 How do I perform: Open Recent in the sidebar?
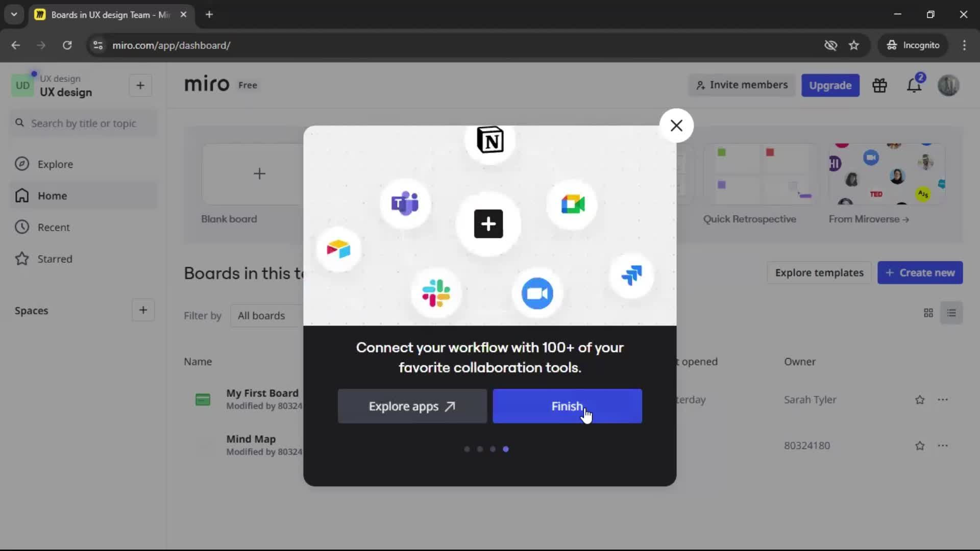point(84,227)
